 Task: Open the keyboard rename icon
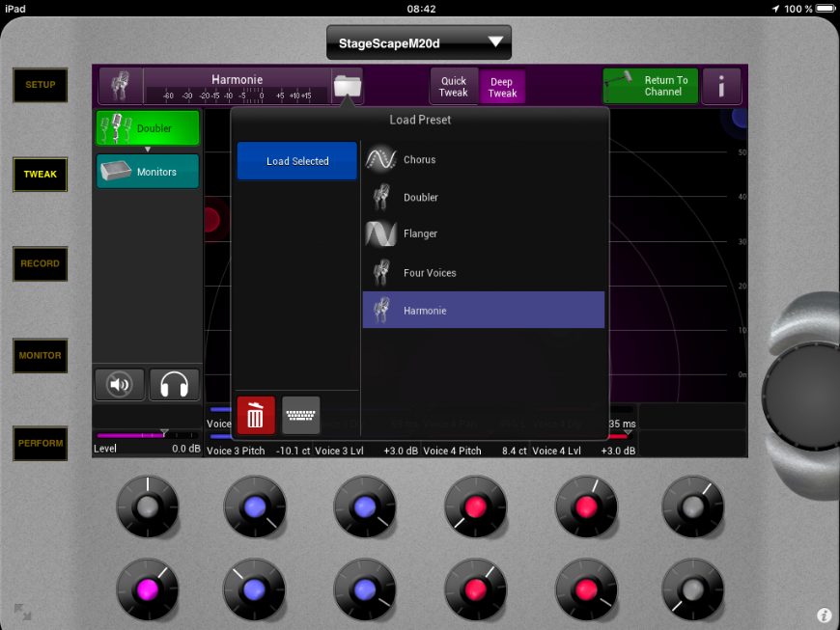point(301,416)
